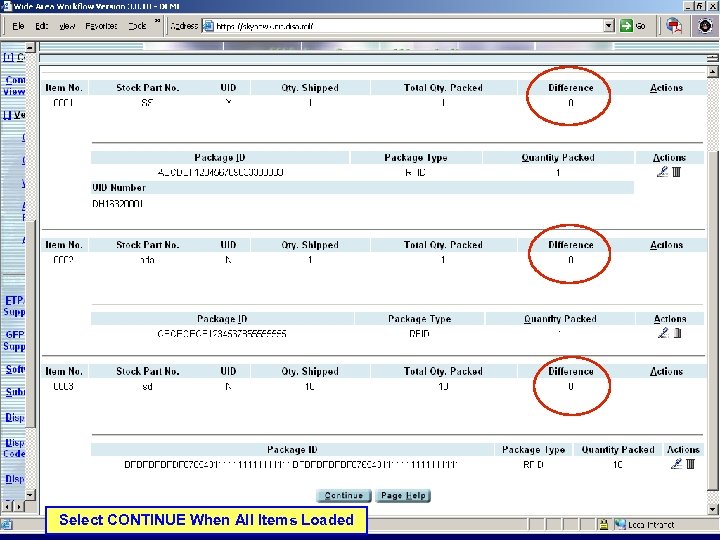
Task: Expand the first plus-box sidebar tree node
Action: [x=8, y=57]
